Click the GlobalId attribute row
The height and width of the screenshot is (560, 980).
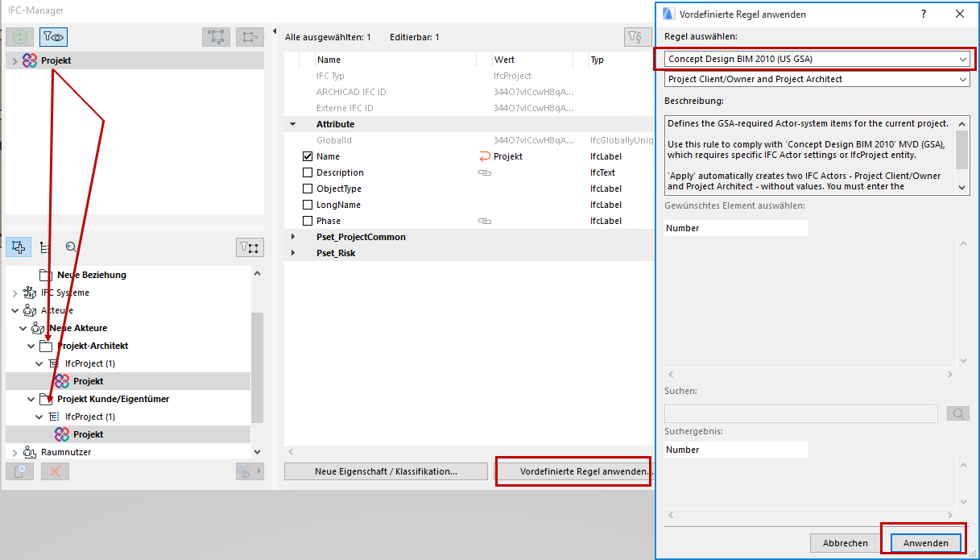(468, 140)
